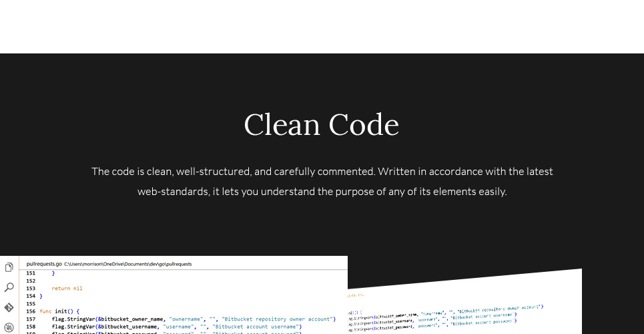The width and height of the screenshot is (644, 334).
Task: Click the C:\Users\morrison file path text
Action: point(127,264)
